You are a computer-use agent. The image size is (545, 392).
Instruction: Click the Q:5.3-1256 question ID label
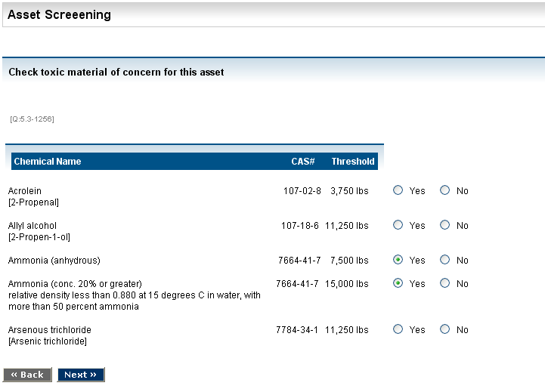tap(32, 119)
